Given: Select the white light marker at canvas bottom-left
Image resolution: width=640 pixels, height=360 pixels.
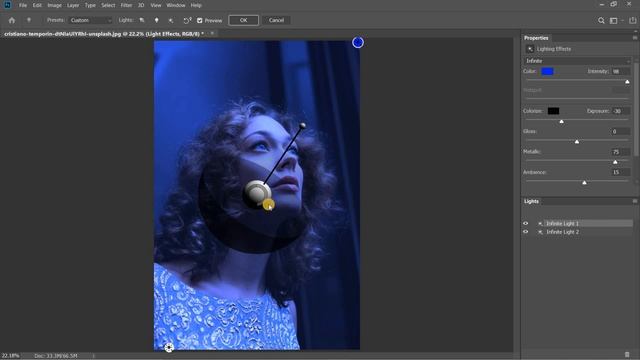Looking at the screenshot, I should point(169,348).
